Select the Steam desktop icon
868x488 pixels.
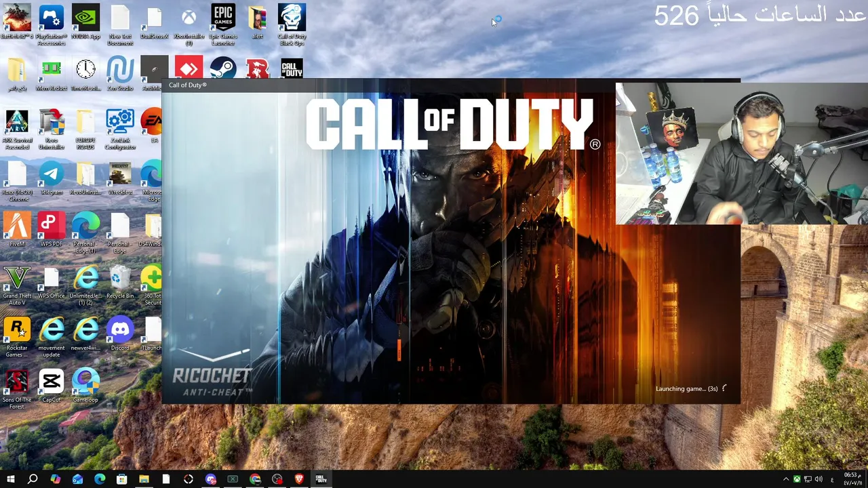tap(222, 68)
